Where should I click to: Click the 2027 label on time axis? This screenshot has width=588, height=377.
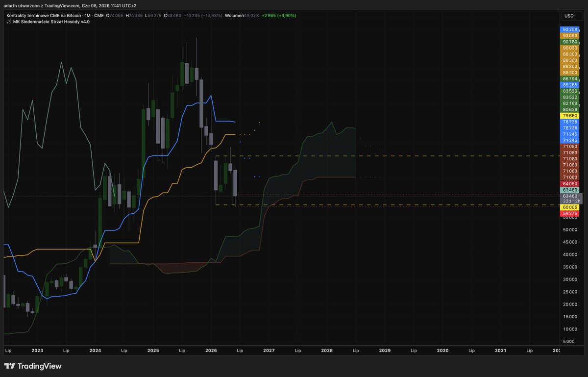tap(269, 351)
